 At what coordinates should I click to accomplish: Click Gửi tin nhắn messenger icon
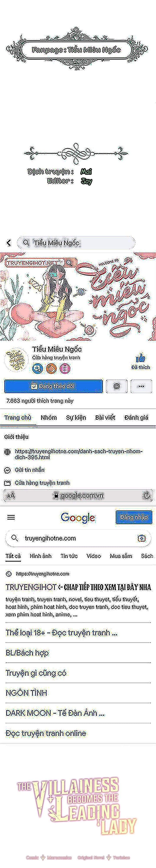7,470
